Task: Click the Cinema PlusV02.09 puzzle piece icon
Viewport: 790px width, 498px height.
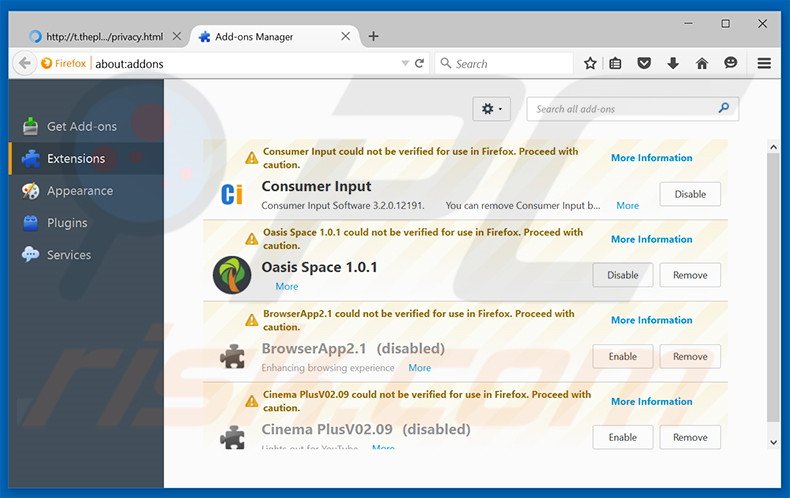Action: pyautogui.click(x=232, y=437)
